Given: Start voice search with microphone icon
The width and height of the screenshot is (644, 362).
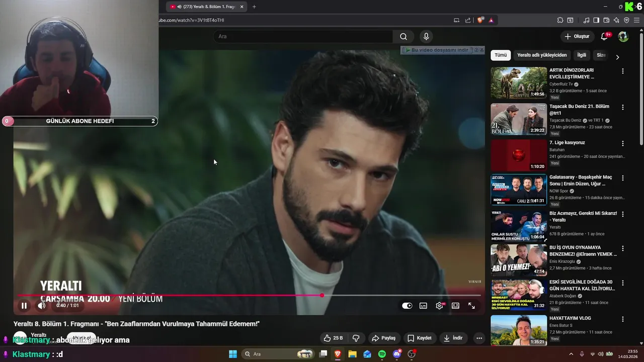Looking at the screenshot, I should (426, 37).
